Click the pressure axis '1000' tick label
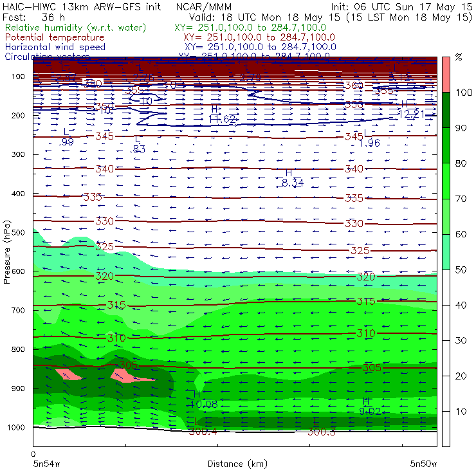This screenshot has width=476, height=476. 15,427
